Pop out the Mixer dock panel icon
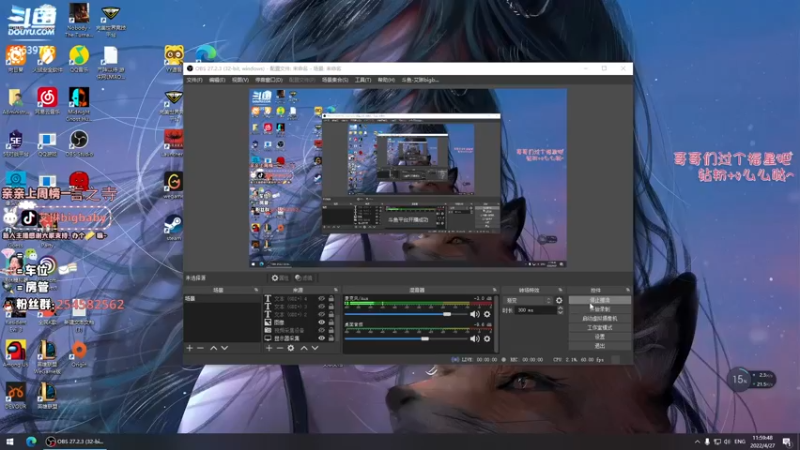The width and height of the screenshot is (800, 450). (x=494, y=290)
